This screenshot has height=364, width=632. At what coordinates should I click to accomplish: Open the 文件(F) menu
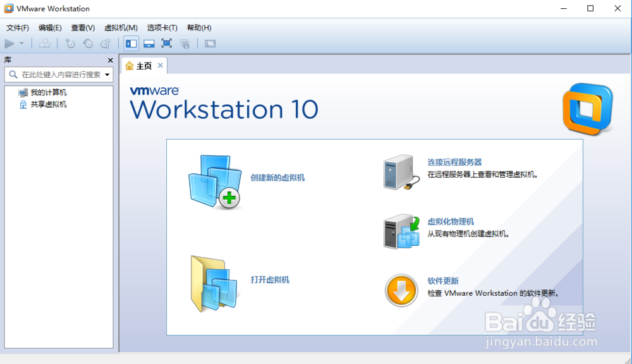(x=17, y=27)
